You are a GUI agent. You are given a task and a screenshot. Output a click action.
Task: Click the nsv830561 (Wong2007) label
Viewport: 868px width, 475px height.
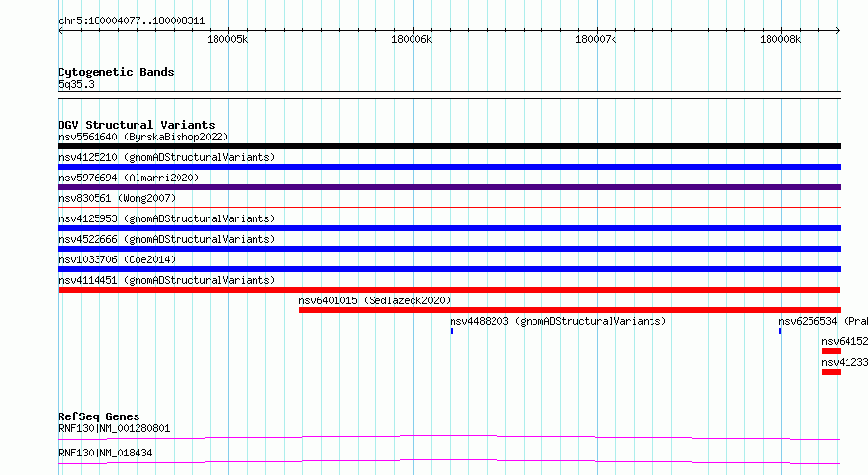(x=117, y=198)
